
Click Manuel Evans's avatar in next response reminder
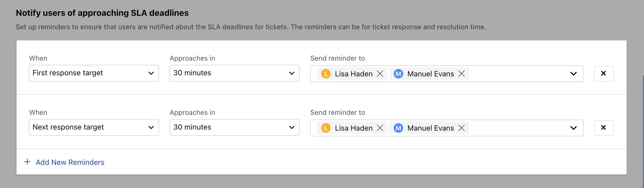tap(398, 128)
